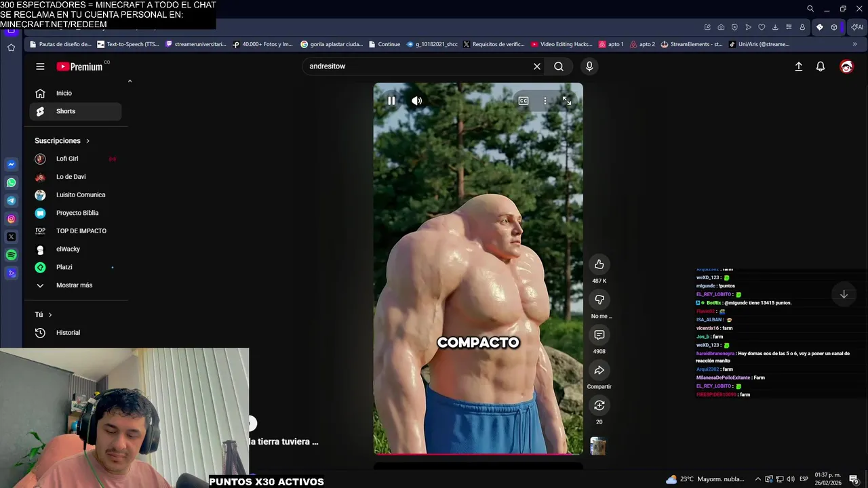Open the browser AI button
868x488 pixels.
pyautogui.click(x=857, y=27)
